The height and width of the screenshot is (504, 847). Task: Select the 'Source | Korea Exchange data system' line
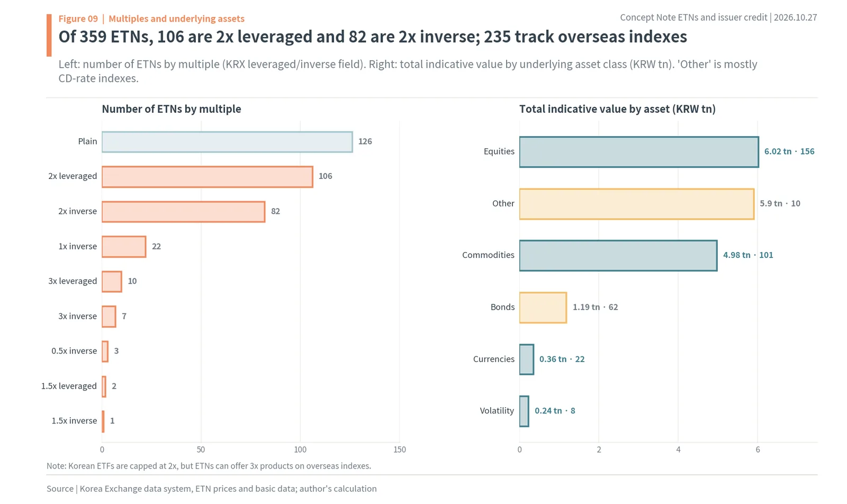212,489
